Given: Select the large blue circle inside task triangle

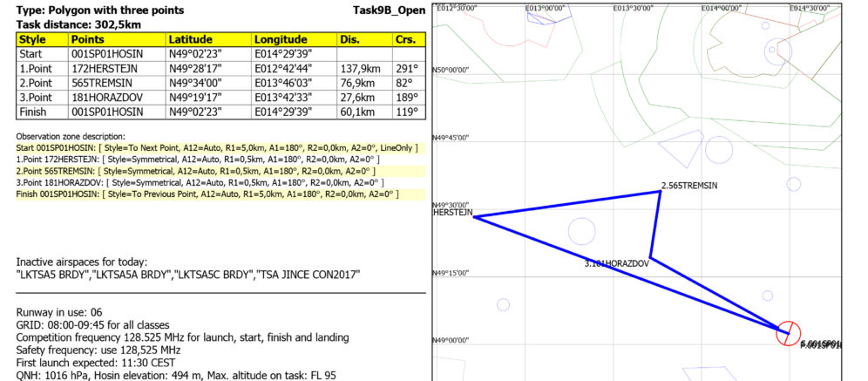Looking at the screenshot, I should (x=581, y=231).
